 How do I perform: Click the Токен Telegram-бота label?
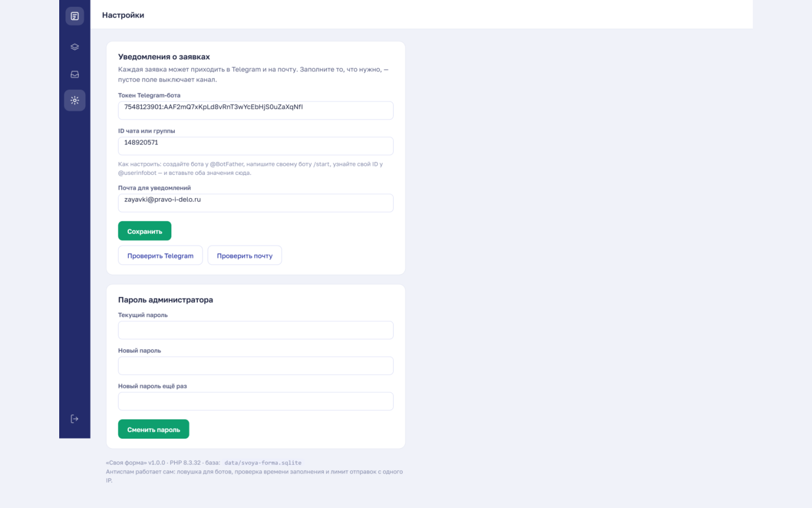click(x=149, y=95)
